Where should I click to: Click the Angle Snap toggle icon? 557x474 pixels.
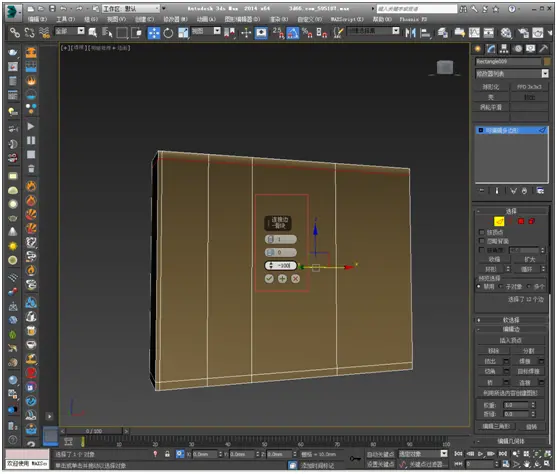292,33
